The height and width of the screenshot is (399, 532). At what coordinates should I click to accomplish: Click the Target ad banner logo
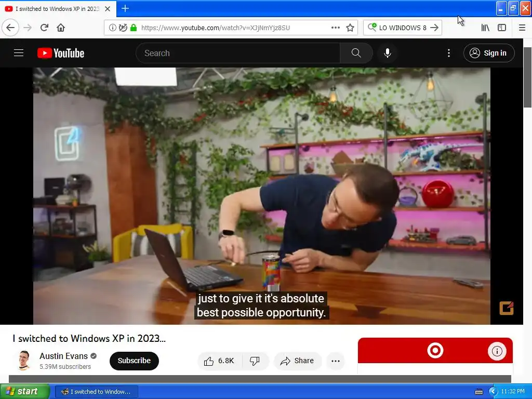tap(435, 351)
